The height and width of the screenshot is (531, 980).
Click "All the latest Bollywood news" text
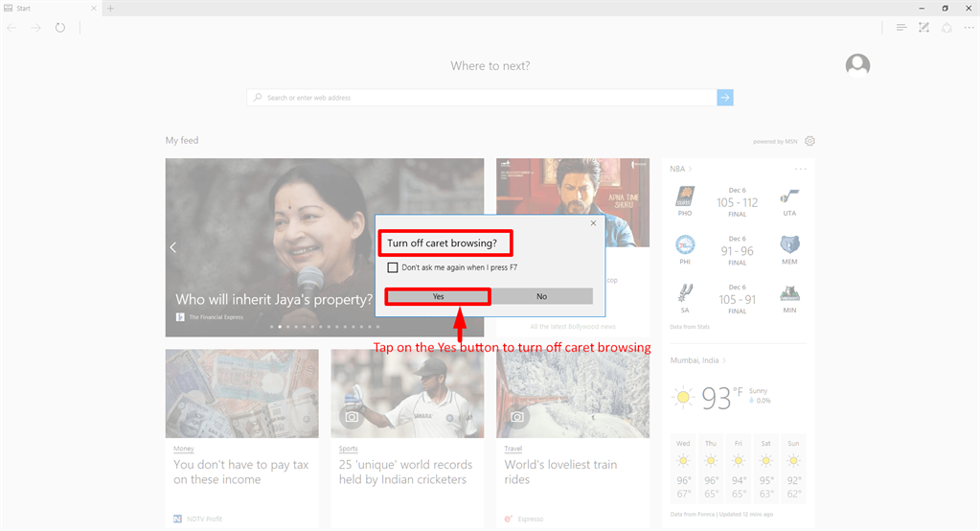(573, 327)
